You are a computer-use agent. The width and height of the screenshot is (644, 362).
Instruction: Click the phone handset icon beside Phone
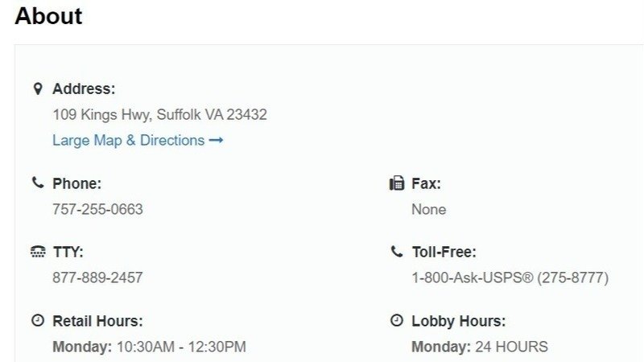(x=37, y=183)
